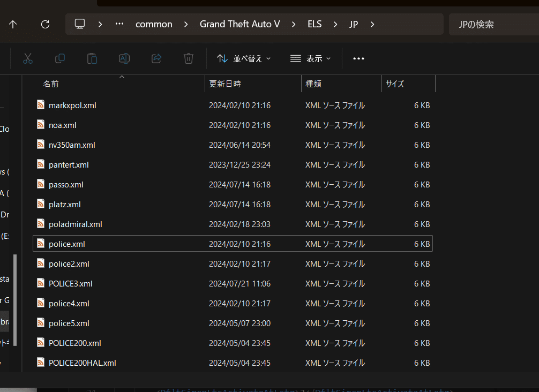Click the file icon of passo.xml
Image resolution: width=539 pixels, height=392 pixels.
pos(41,184)
